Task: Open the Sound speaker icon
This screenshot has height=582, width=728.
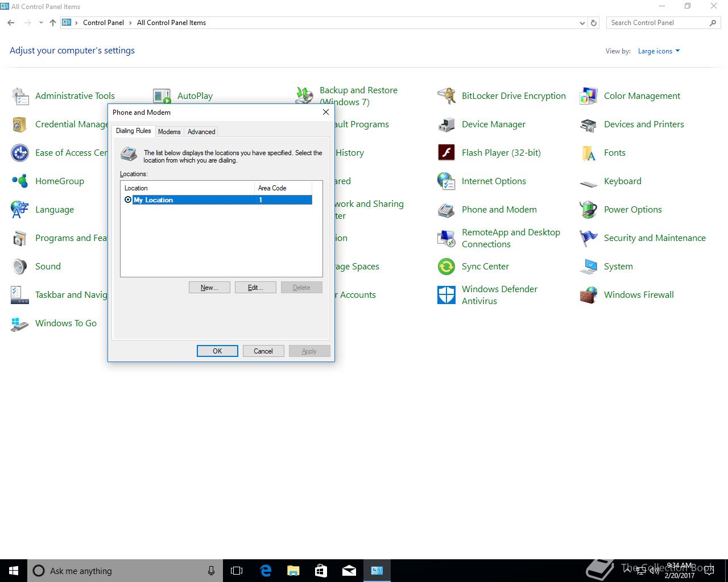Action: point(20,267)
